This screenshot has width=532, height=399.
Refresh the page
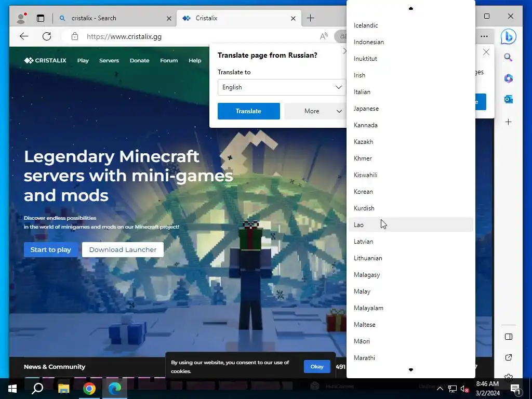point(47,36)
